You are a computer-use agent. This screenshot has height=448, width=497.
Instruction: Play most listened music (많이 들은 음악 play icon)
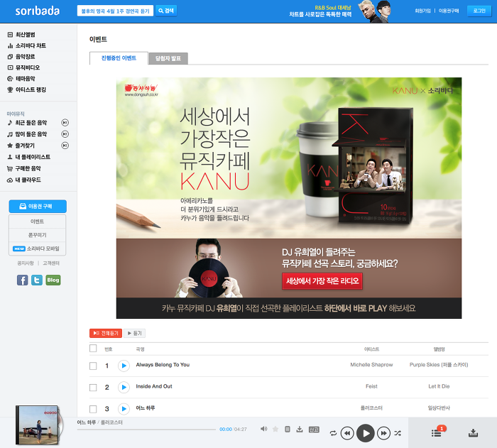click(65, 134)
